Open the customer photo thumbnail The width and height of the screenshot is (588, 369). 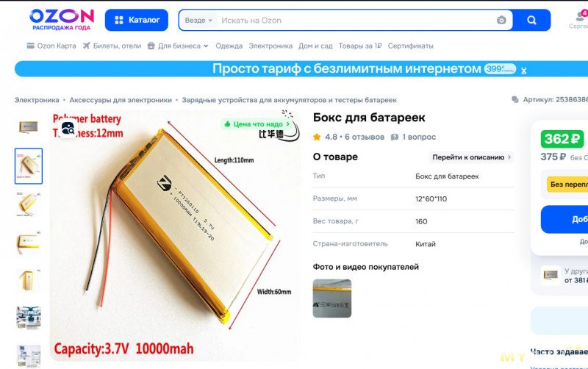pyautogui.click(x=332, y=298)
